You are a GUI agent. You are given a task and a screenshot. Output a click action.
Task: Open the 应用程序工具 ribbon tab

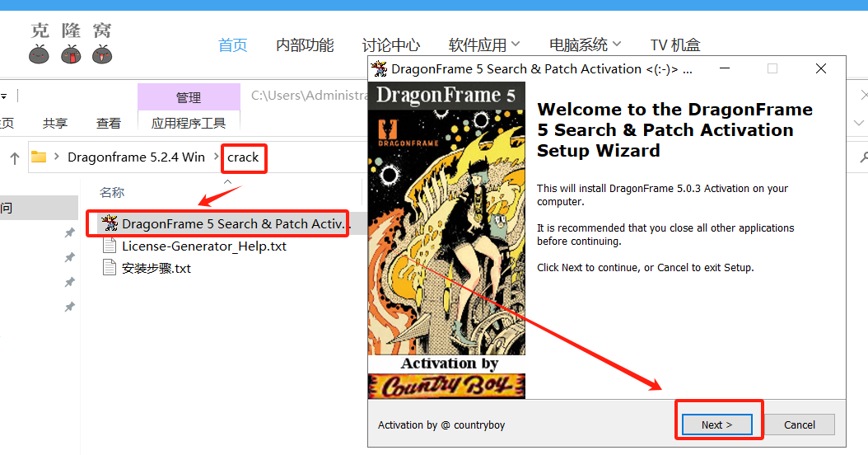[x=189, y=123]
